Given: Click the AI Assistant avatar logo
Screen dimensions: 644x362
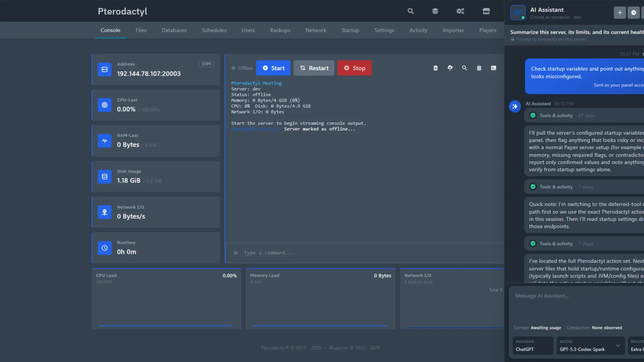Looking at the screenshot, I should pos(518,13).
